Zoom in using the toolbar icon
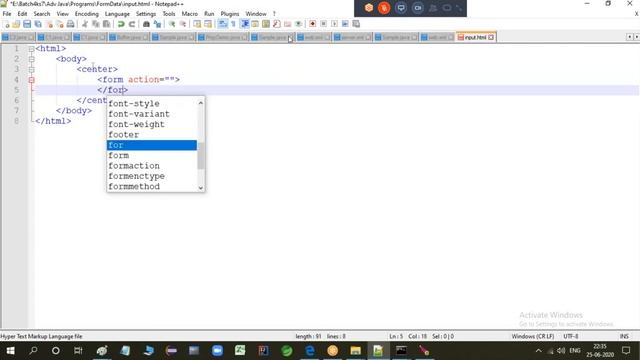Image resolution: width=640 pixels, height=360 pixels. point(172,24)
